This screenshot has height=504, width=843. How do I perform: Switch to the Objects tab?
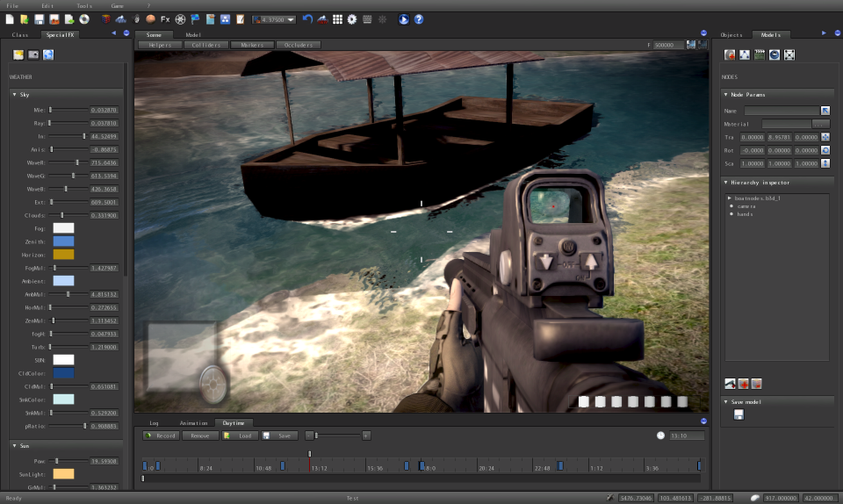(731, 35)
